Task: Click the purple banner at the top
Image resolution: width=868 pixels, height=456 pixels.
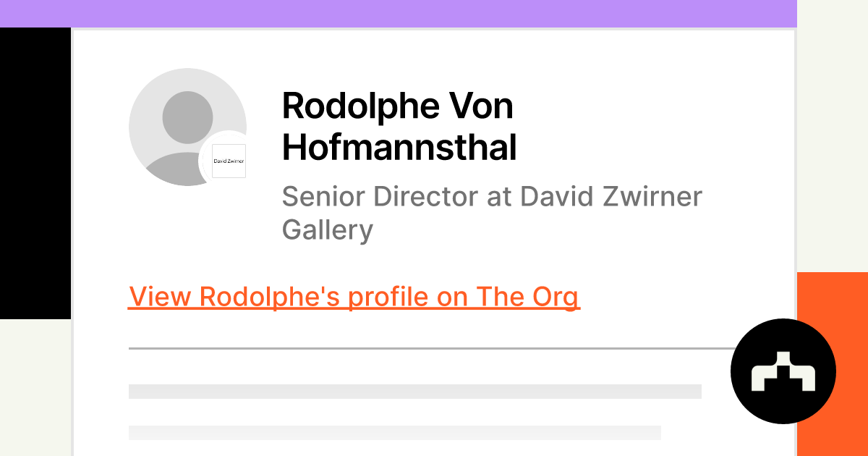Action: (x=398, y=13)
